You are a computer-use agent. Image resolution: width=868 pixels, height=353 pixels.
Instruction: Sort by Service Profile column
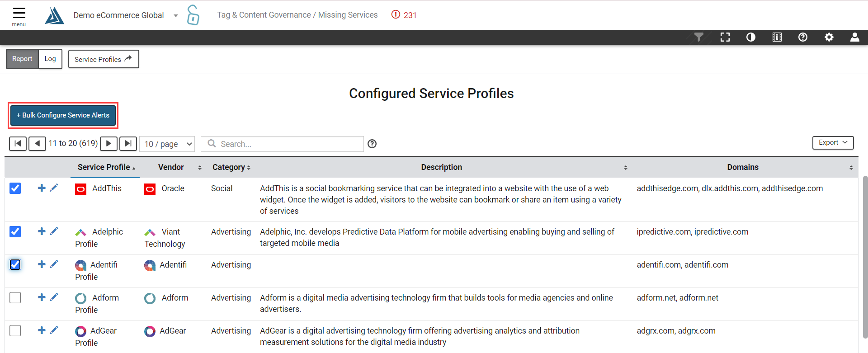[106, 167]
